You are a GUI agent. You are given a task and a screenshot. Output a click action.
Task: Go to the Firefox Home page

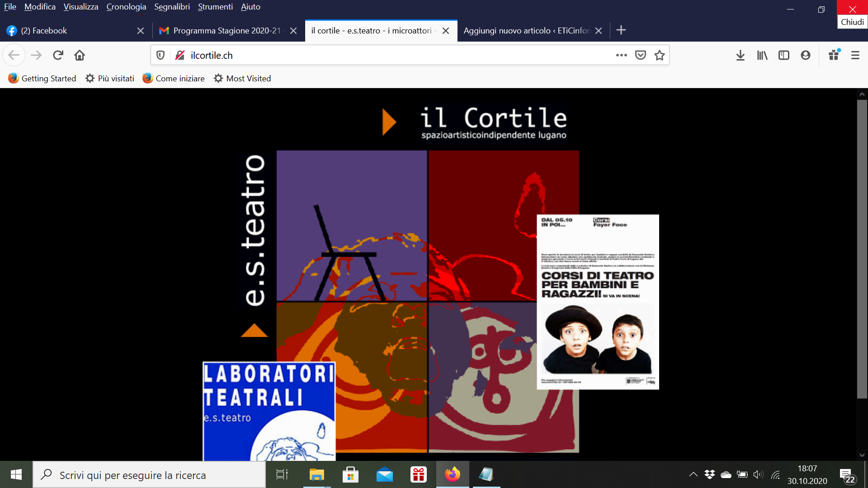pos(80,55)
